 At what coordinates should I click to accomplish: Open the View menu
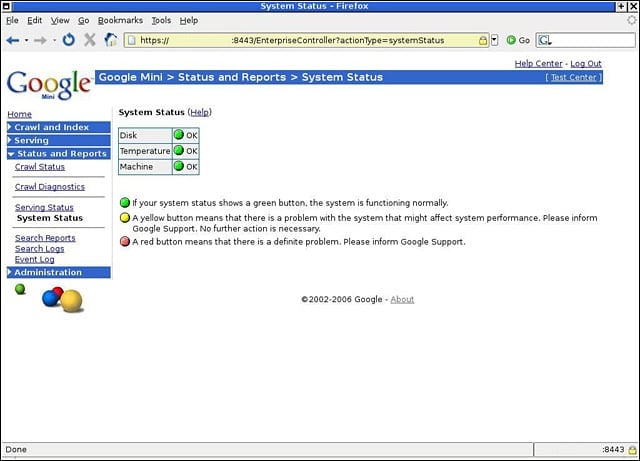[60, 20]
